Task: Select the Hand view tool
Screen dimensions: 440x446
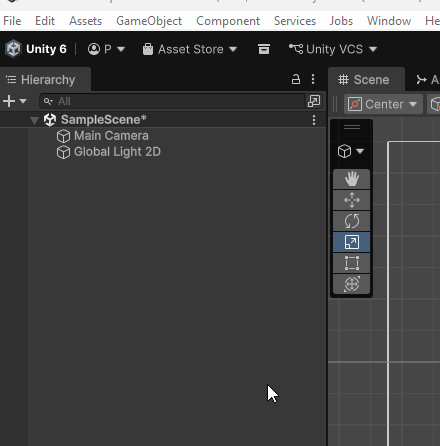Action: (351, 179)
